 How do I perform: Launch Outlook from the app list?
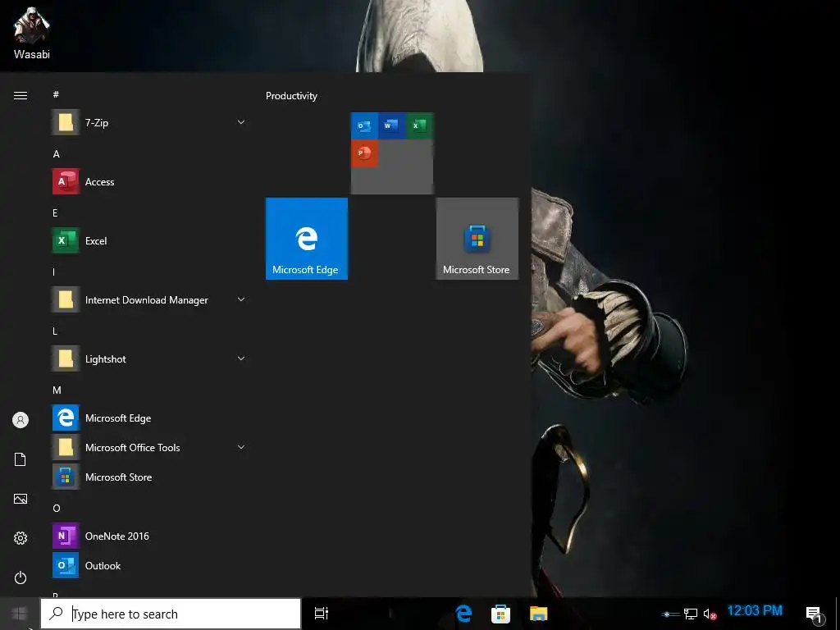point(150,565)
